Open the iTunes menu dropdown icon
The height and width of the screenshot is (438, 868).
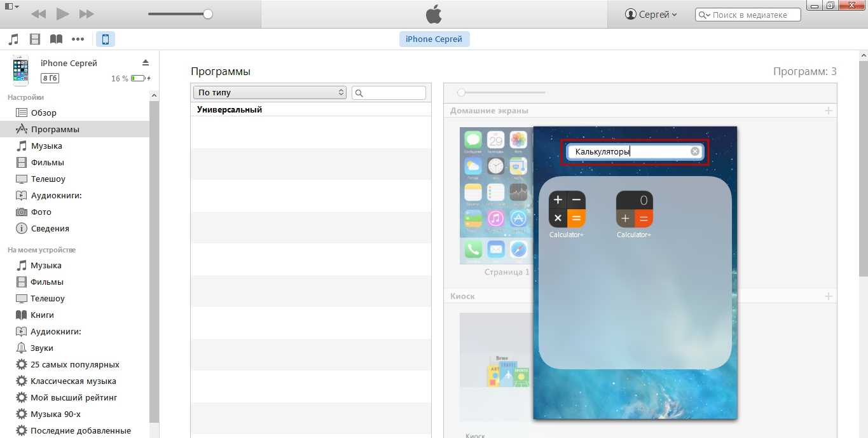11,6
